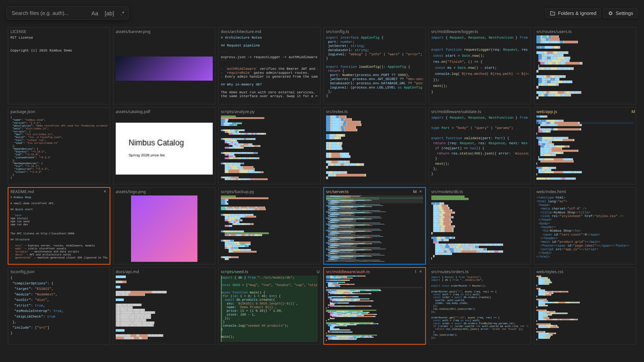The image size is (644, 362).
Task: Open web/styles.css file card
Action: click(585, 306)
